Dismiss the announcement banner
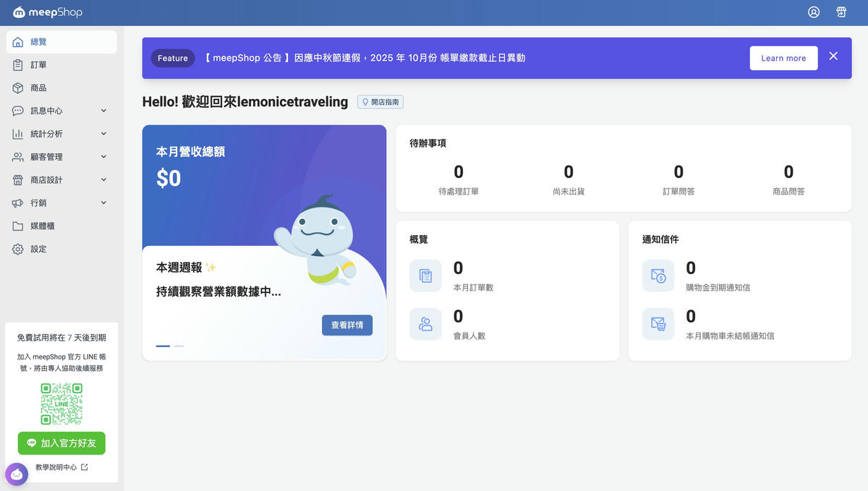Viewport: 868px width, 491px height. pos(833,56)
